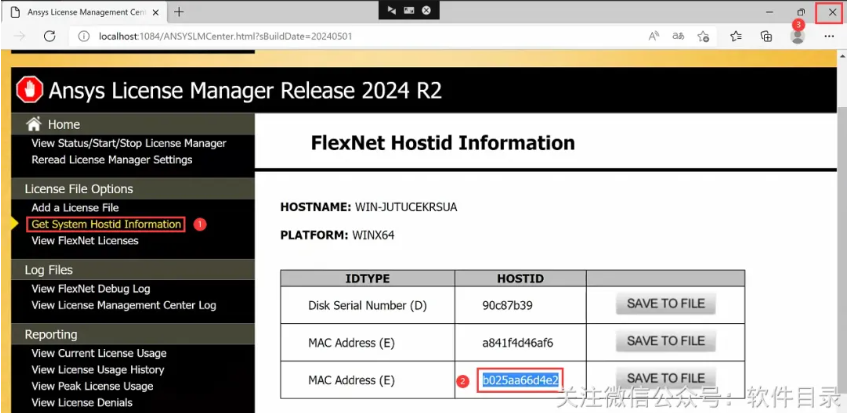Screen dimensions: 848x413
Task: Save Disk Serial Number hostid to file
Action: coord(665,303)
